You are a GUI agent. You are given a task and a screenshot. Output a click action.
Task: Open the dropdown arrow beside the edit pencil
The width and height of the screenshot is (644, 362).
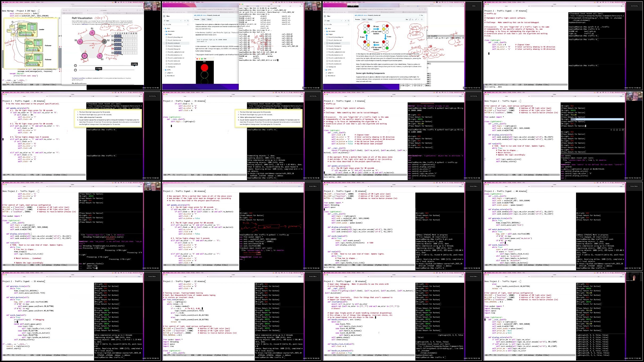tap(419, 19)
